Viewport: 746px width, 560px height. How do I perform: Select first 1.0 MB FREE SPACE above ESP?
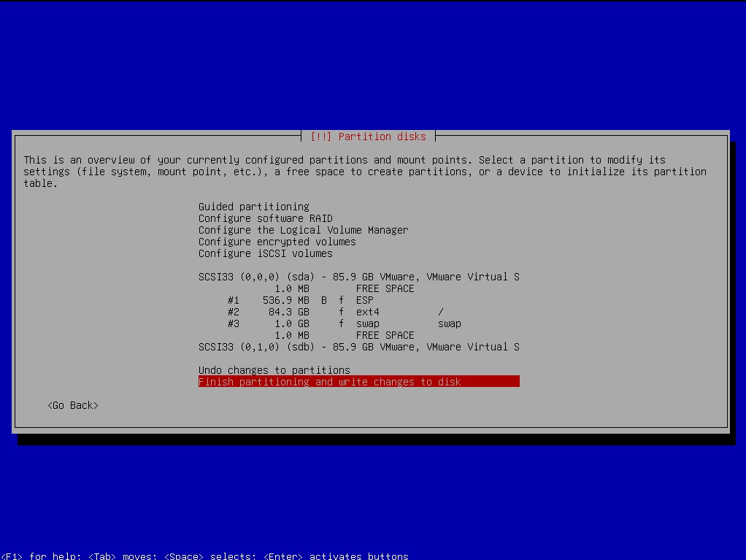[x=358, y=288]
